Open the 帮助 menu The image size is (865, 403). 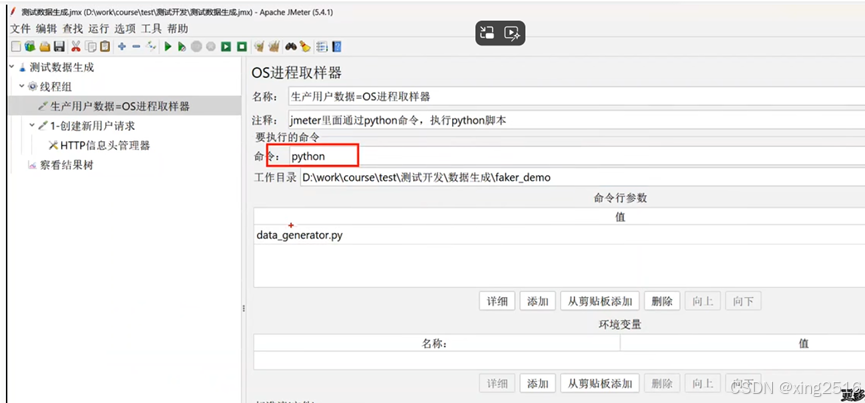pyautogui.click(x=178, y=29)
